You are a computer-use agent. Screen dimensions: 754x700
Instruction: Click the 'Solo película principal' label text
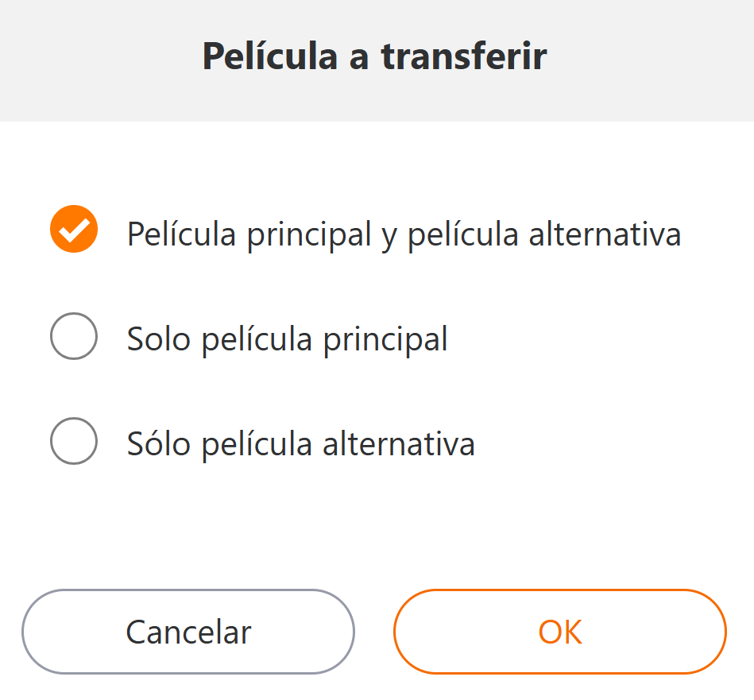[x=287, y=339]
